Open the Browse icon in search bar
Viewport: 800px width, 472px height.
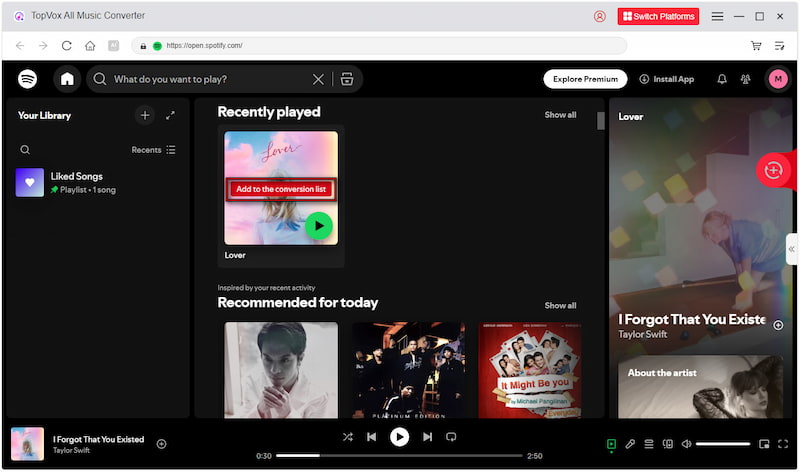pos(347,79)
